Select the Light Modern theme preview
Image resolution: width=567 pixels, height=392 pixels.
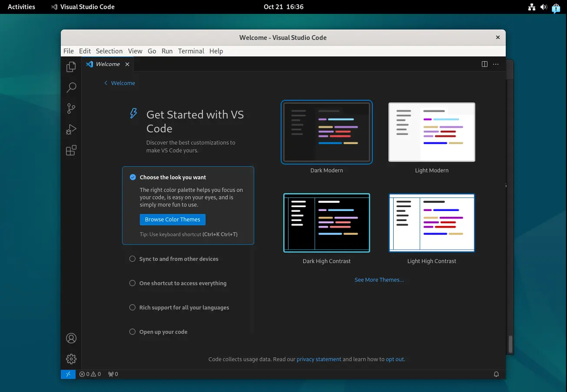coord(431,132)
